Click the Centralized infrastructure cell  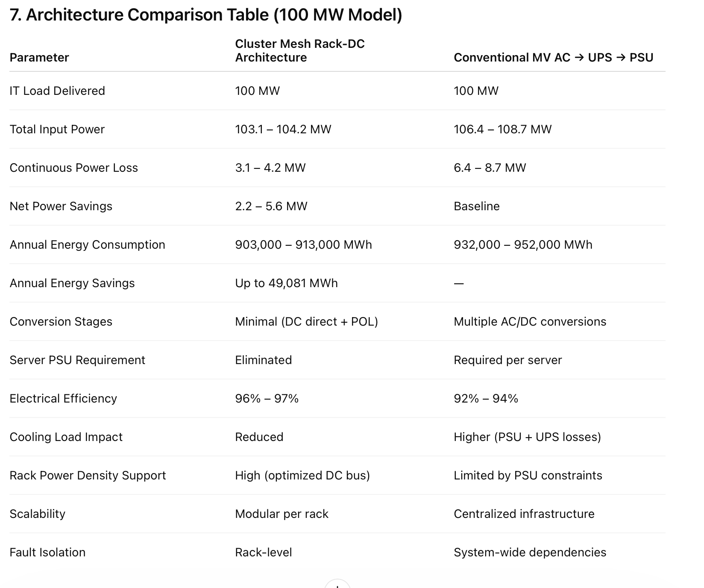pos(524,514)
